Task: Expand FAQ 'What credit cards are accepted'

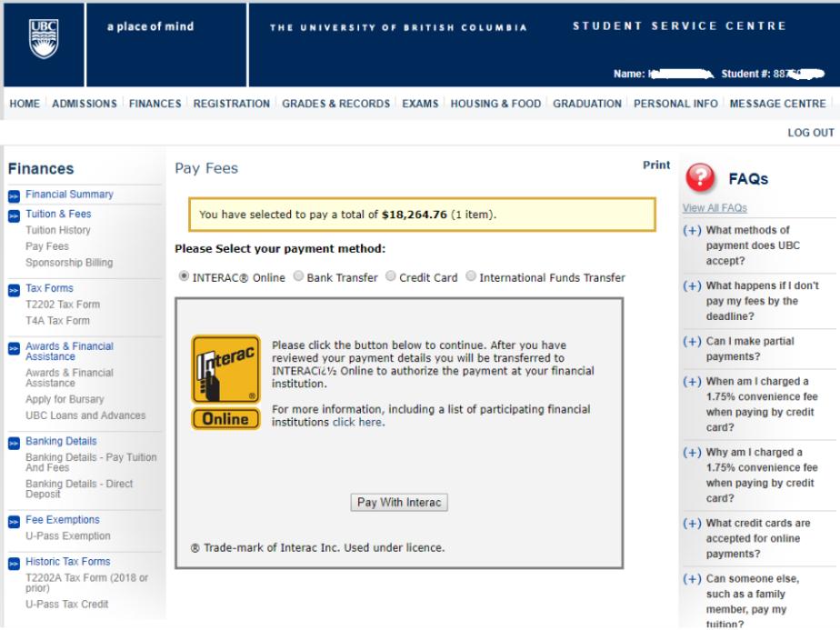Action: pos(692,524)
